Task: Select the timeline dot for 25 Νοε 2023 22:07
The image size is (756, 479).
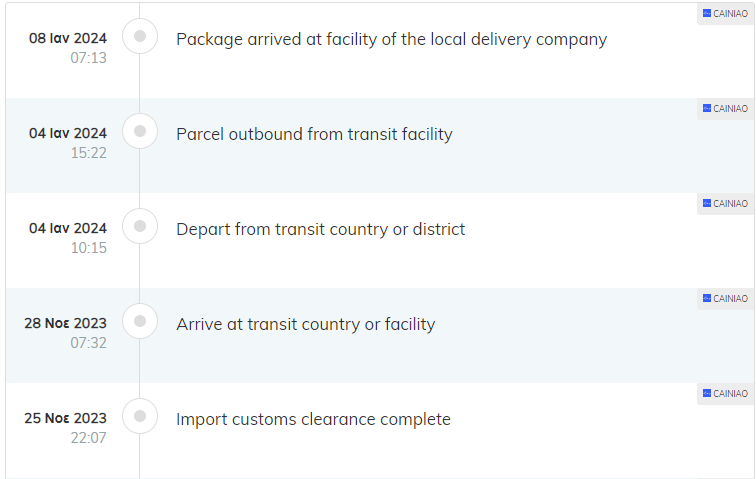Action: 140,416
